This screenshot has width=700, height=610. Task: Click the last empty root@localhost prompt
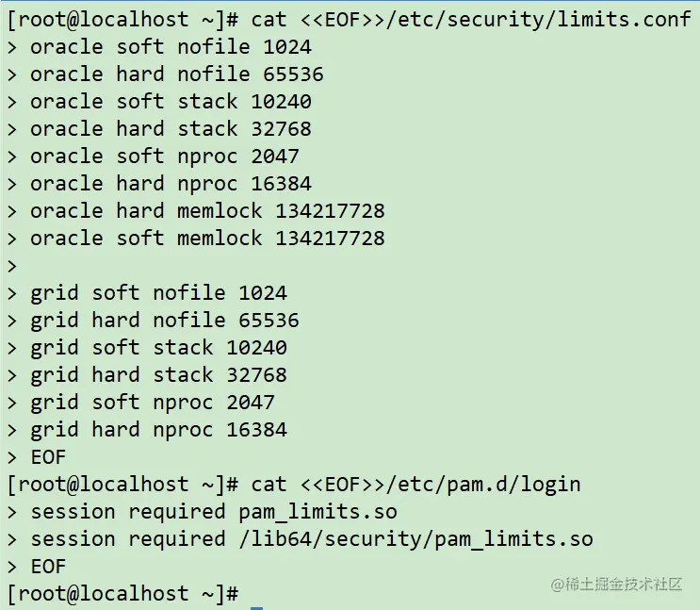click(x=123, y=594)
